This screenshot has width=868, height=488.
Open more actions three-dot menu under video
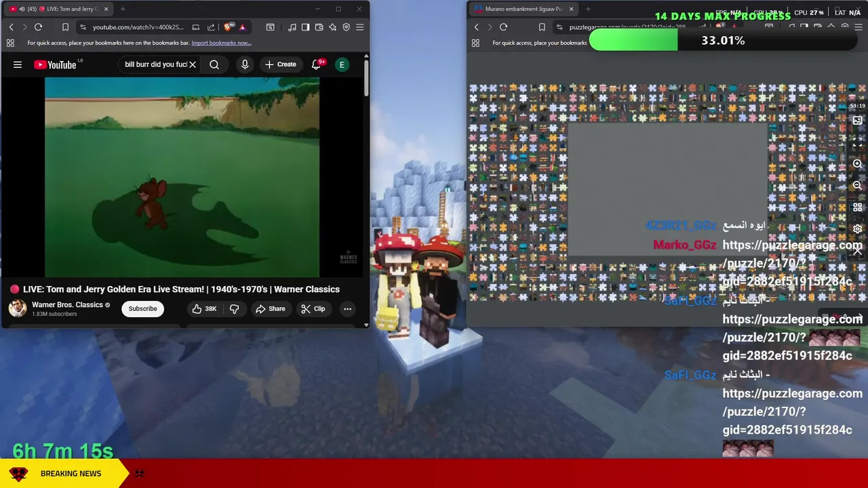[347, 308]
